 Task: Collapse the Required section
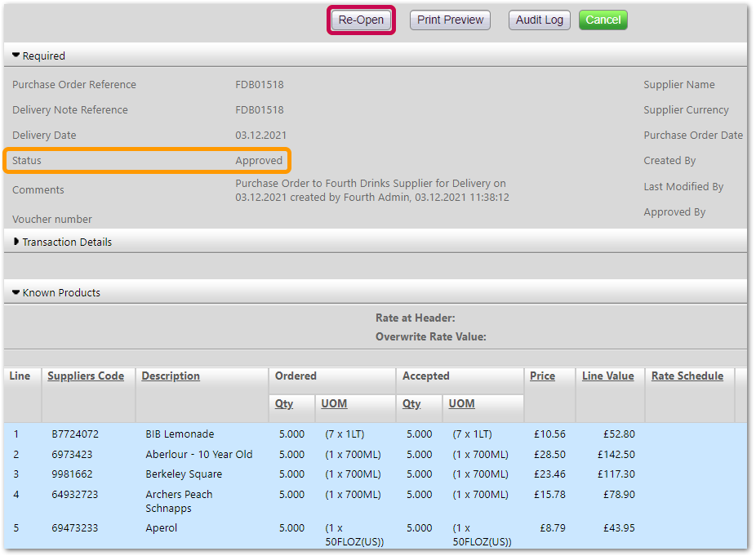(16, 56)
